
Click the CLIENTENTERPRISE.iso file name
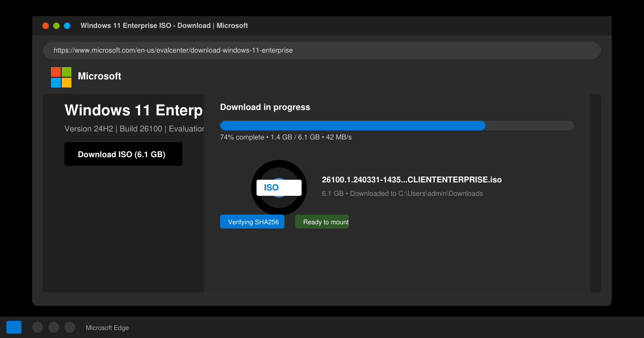point(412,180)
